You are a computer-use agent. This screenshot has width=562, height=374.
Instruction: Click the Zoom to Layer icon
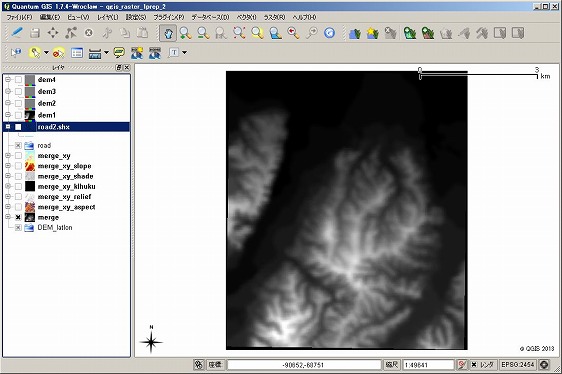[275, 33]
